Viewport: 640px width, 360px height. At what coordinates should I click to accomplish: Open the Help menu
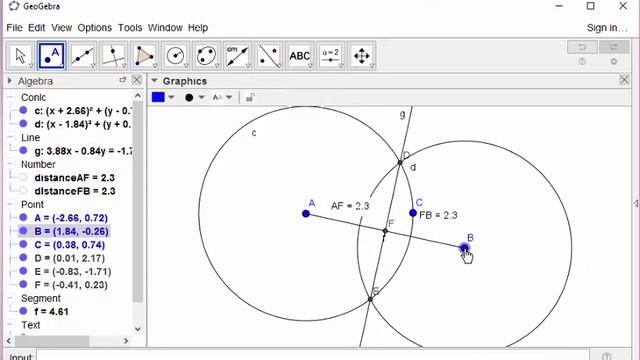tap(198, 28)
